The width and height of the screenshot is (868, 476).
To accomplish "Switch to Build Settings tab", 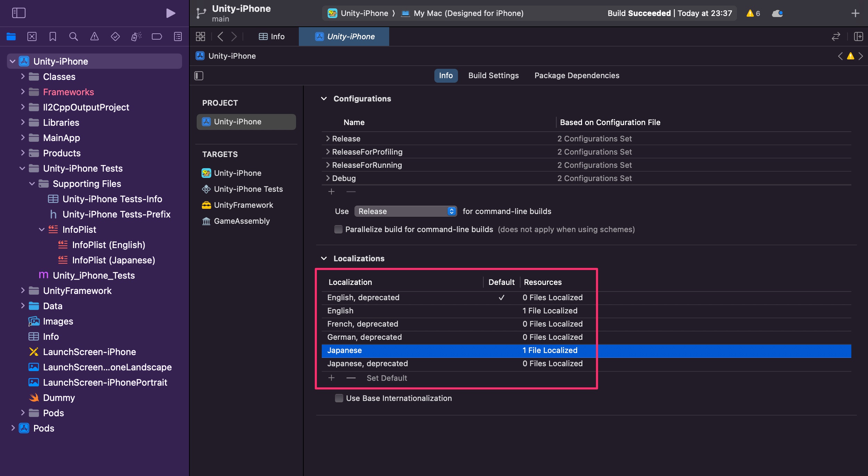I will click(493, 75).
